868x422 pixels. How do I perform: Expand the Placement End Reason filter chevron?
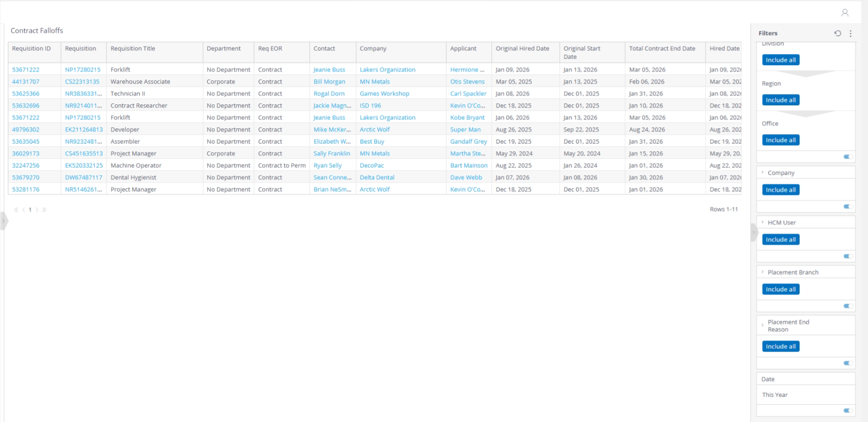[762, 325]
